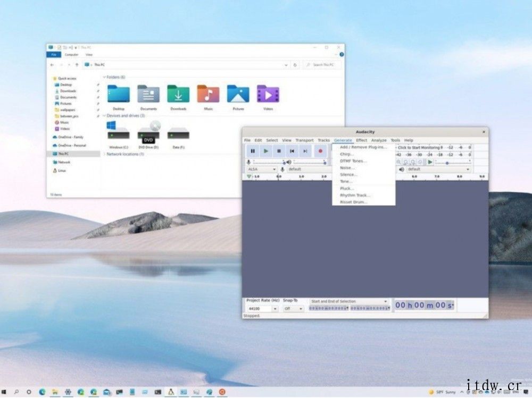Click the zoom in magnifier in Audacity

(398, 162)
